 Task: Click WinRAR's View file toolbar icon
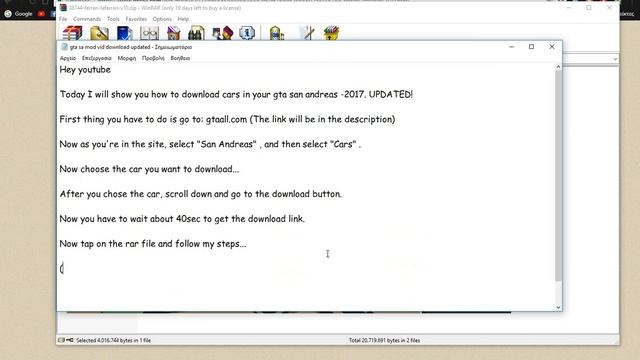point(149,33)
